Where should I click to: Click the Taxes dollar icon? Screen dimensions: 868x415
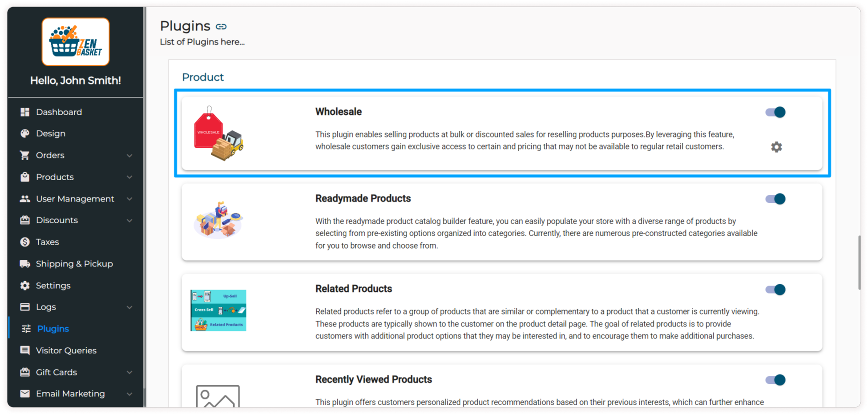[x=25, y=242]
